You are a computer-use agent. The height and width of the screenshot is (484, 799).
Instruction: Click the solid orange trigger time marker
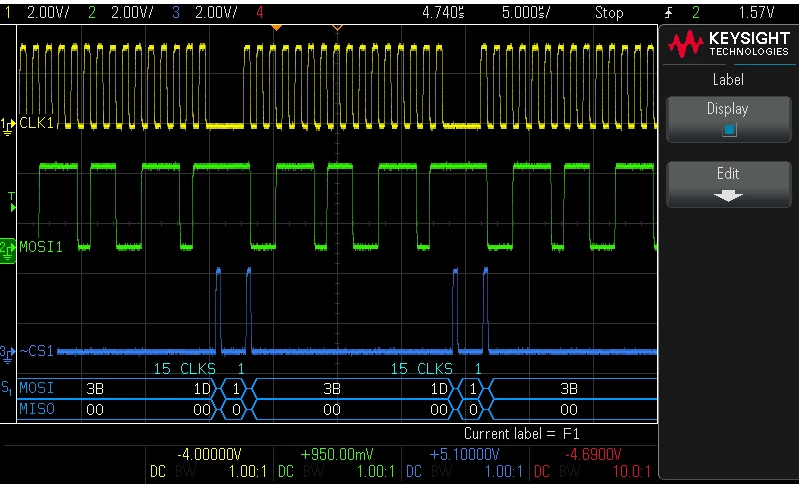point(276,28)
